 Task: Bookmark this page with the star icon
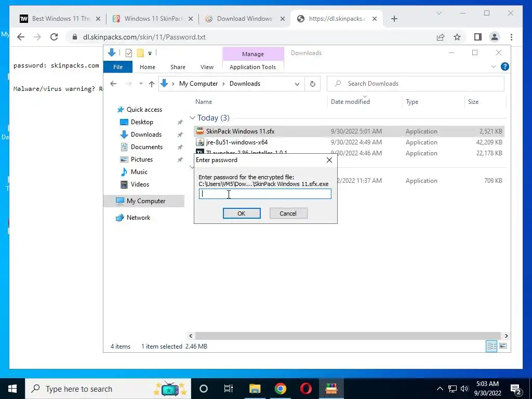[x=457, y=37]
